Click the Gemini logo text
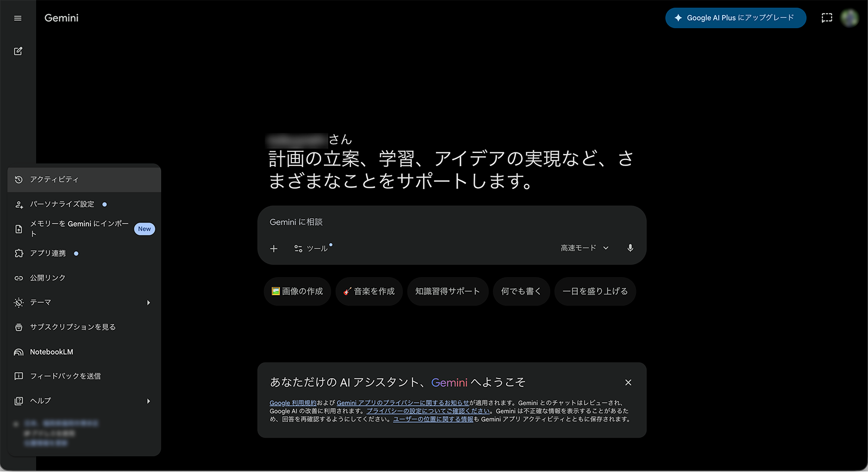The height and width of the screenshot is (472, 868). (61, 18)
